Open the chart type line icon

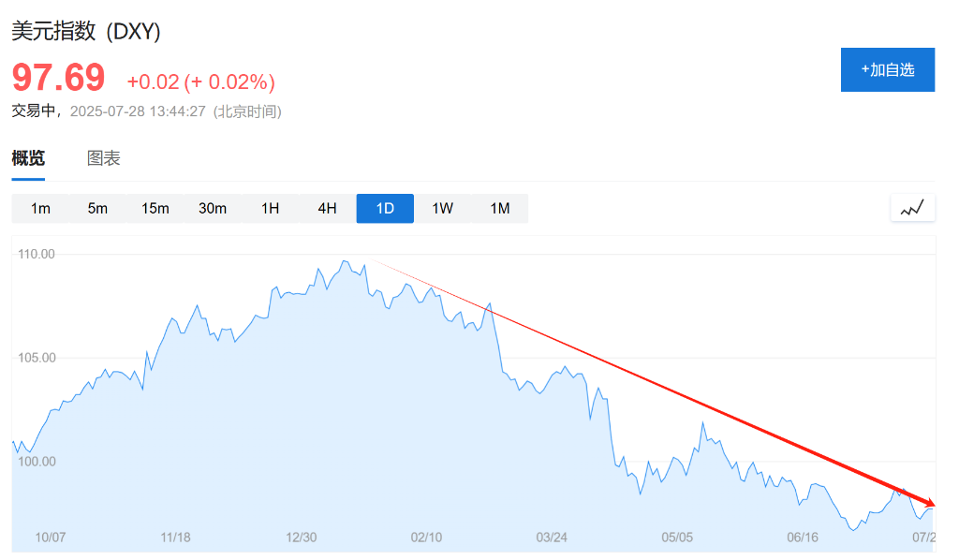coord(912,208)
